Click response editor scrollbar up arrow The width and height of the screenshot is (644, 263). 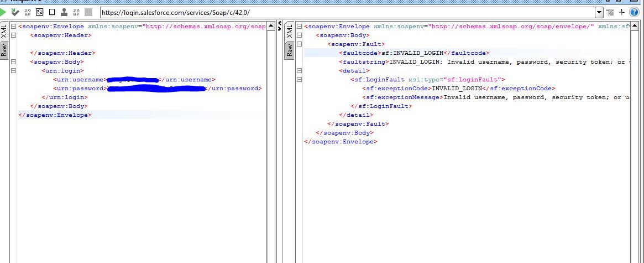click(635, 26)
